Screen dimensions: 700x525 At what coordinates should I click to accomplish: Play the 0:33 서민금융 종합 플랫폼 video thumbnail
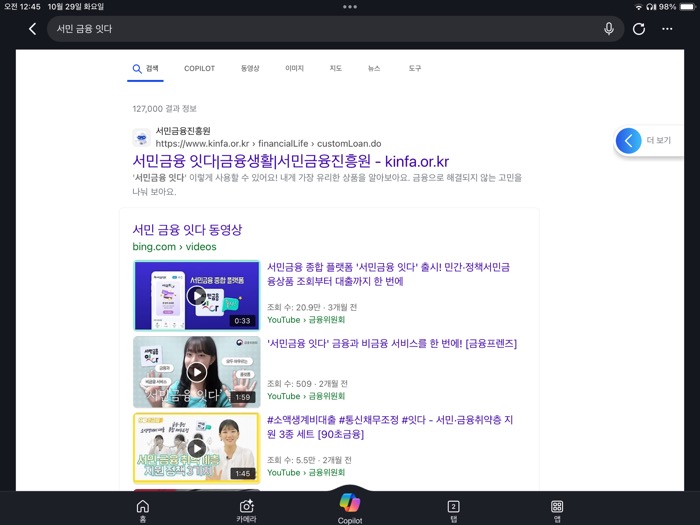coord(196,296)
